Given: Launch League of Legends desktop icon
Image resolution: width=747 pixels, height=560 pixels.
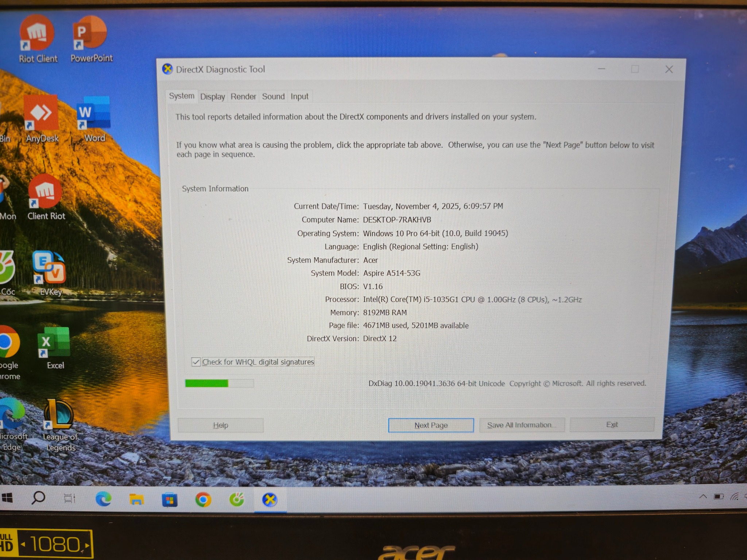Looking at the screenshot, I should coord(60,425).
